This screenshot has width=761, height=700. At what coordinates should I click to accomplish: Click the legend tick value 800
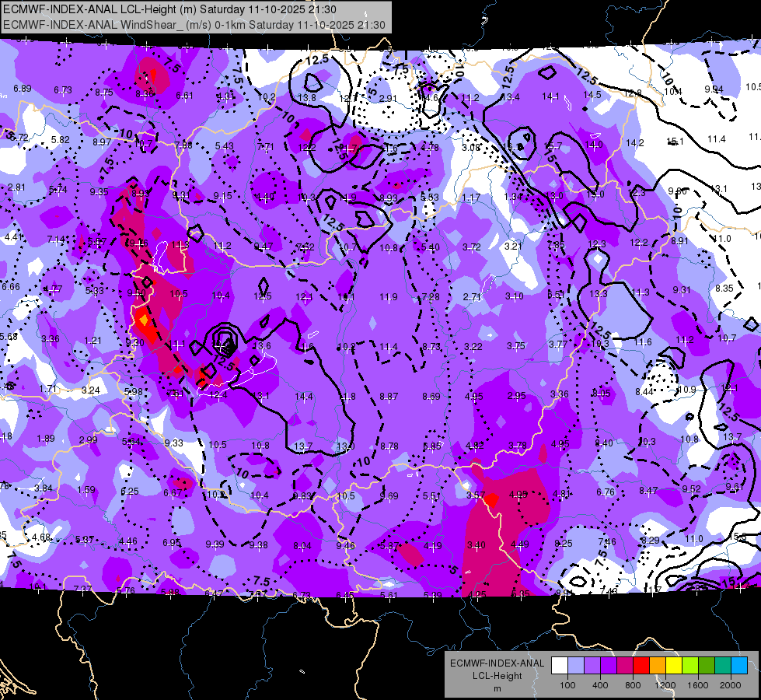633,685
